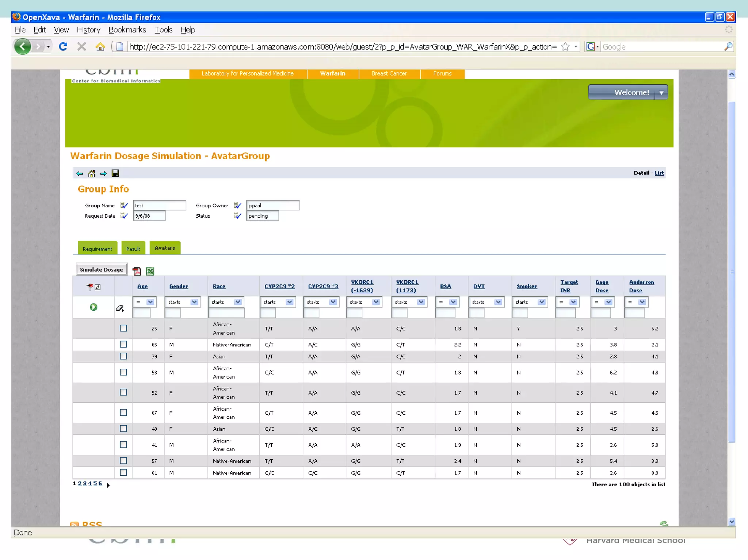The height and width of the screenshot is (560, 748).
Task: Go to page 3 of the list
Action: 85,483
